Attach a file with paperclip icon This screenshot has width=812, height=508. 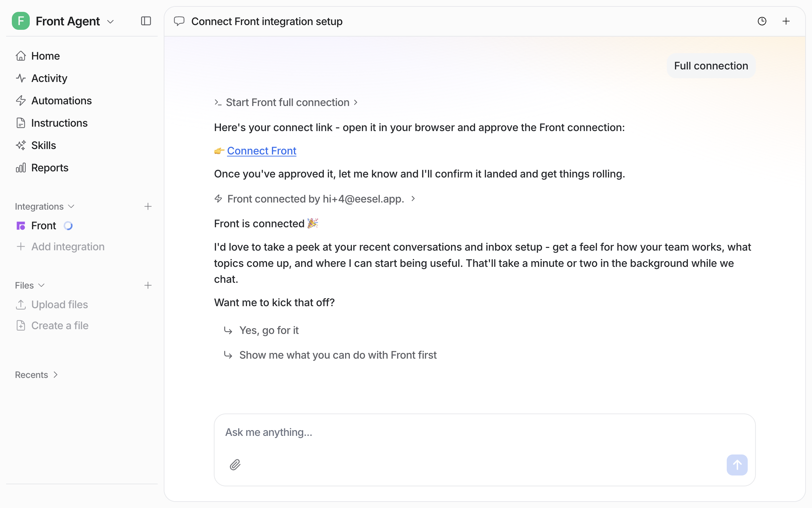click(x=235, y=465)
